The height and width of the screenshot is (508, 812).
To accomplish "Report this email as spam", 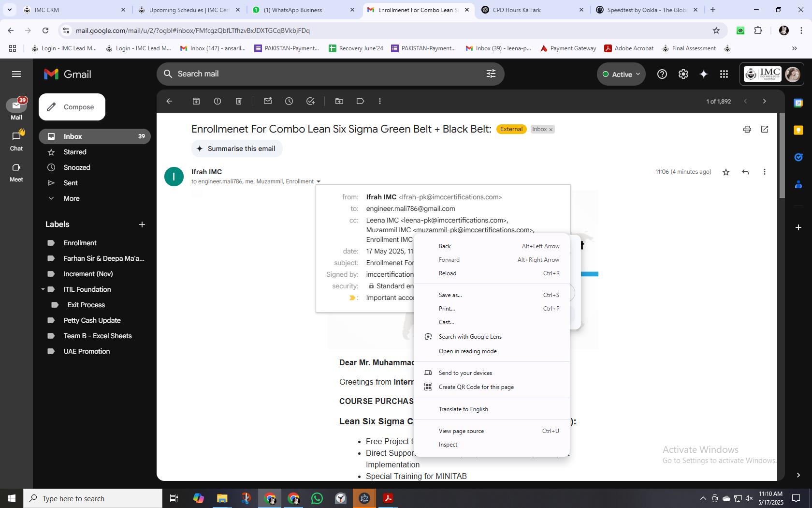I will 217,101.
